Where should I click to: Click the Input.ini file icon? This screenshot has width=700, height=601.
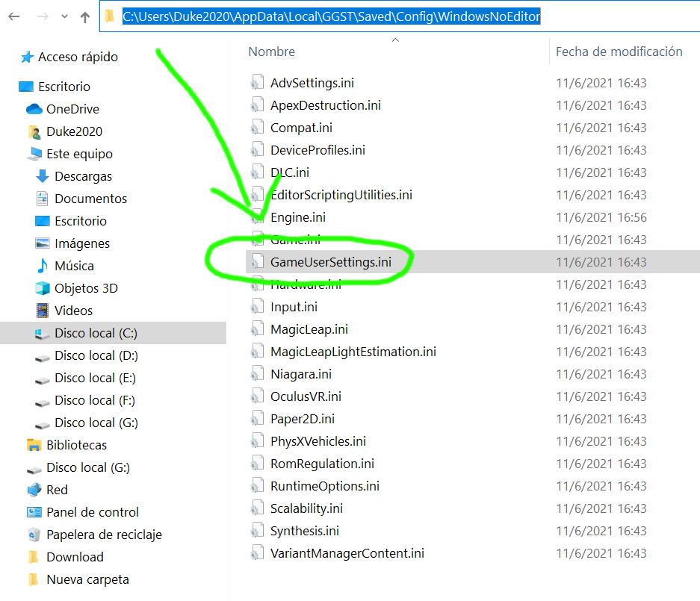[x=258, y=307]
